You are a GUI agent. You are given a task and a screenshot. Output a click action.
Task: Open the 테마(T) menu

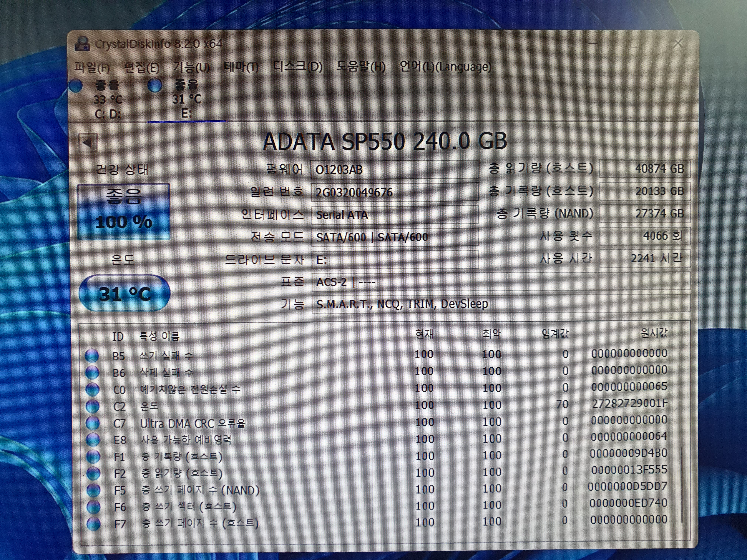pyautogui.click(x=241, y=67)
